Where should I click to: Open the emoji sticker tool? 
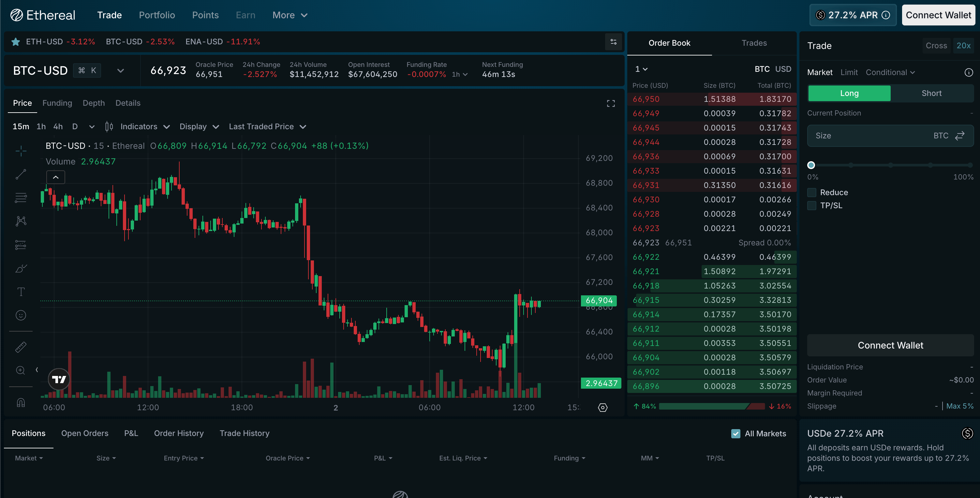coord(21,315)
